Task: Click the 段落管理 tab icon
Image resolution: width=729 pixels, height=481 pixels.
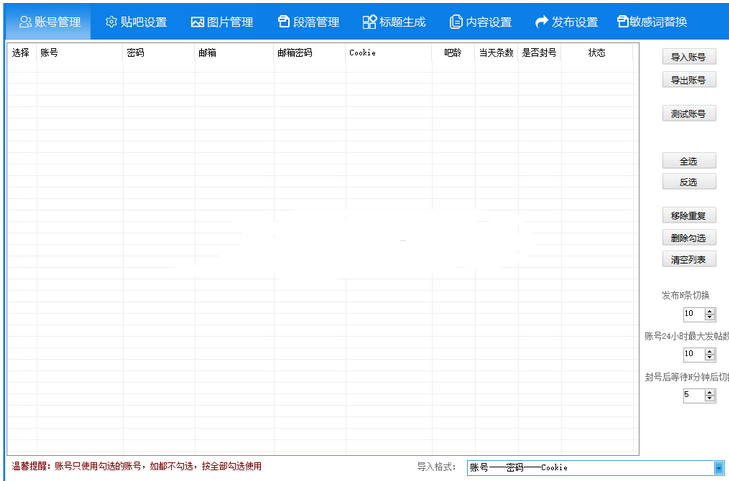Action: [284, 22]
